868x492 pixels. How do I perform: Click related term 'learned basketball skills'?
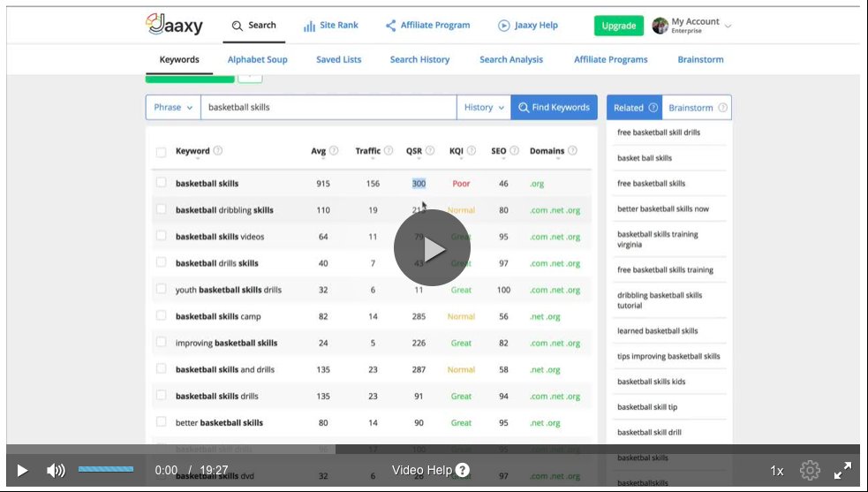point(658,330)
